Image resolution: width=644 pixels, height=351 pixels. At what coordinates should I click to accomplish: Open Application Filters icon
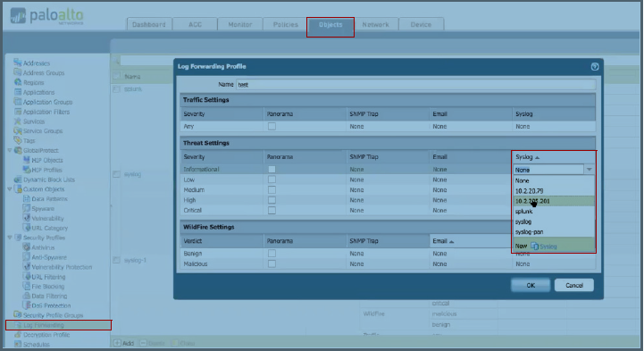pyautogui.click(x=17, y=112)
